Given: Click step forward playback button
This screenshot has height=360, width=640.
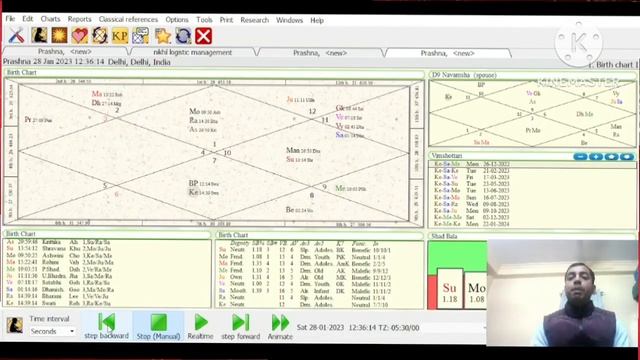Looking at the screenshot, I should tap(240, 327).
